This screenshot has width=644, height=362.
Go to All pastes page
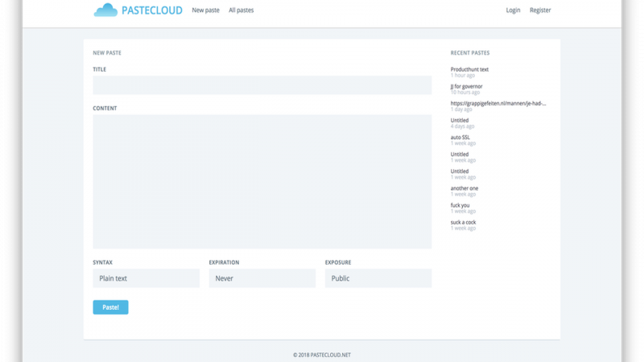[241, 10]
